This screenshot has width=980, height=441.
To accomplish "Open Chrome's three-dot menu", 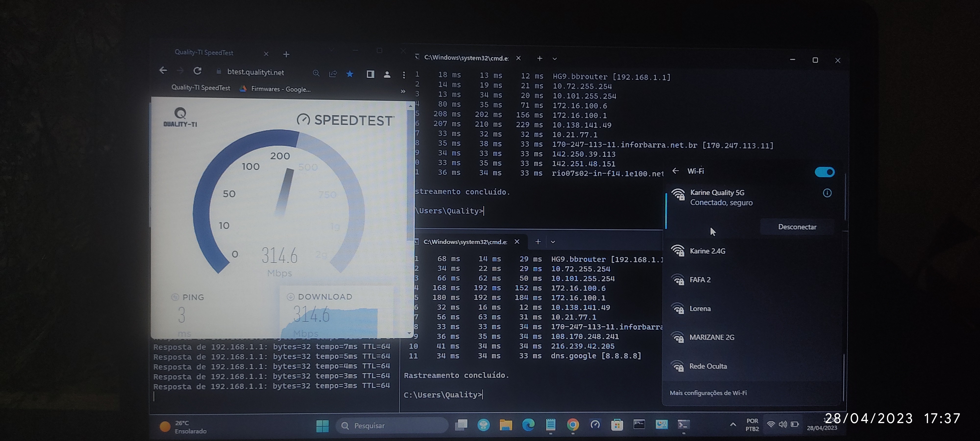I will [404, 75].
